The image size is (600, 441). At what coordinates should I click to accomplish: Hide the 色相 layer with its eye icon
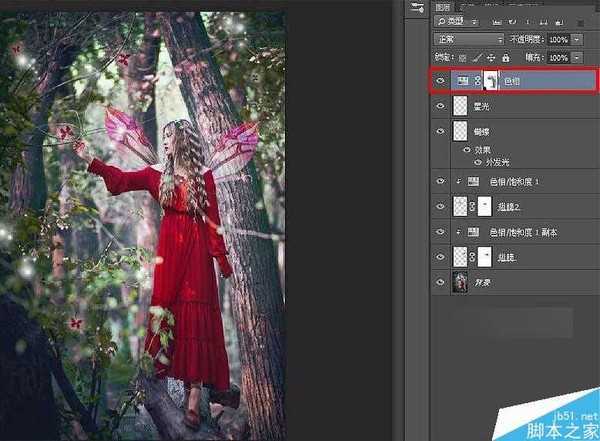pyautogui.click(x=439, y=80)
